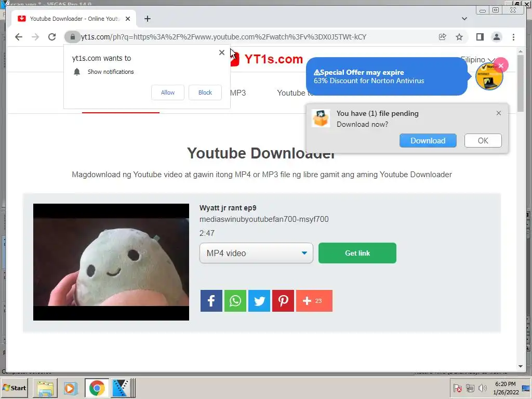Share on WhatsApp

(x=235, y=301)
